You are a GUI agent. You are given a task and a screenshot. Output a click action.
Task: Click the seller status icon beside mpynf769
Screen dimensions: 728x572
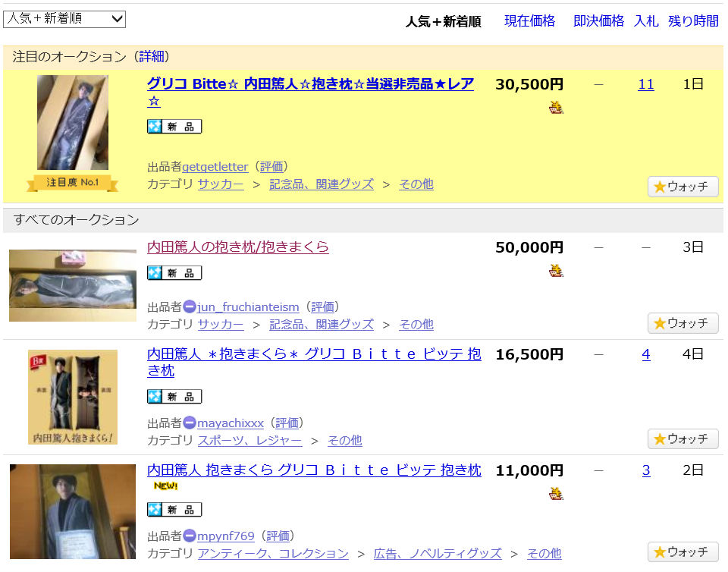pyautogui.click(x=190, y=536)
